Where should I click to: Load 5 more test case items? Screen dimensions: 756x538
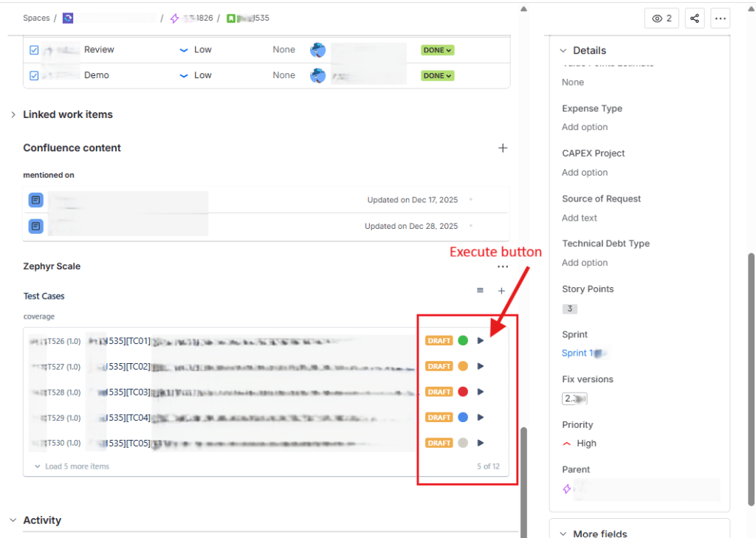point(72,466)
